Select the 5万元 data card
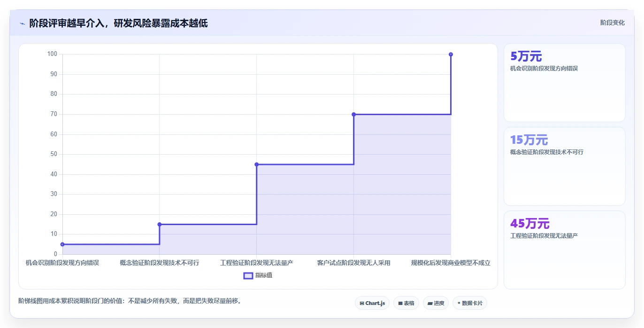Image resolution: width=644 pixels, height=328 pixels. pyautogui.click(x=564, y=83)
